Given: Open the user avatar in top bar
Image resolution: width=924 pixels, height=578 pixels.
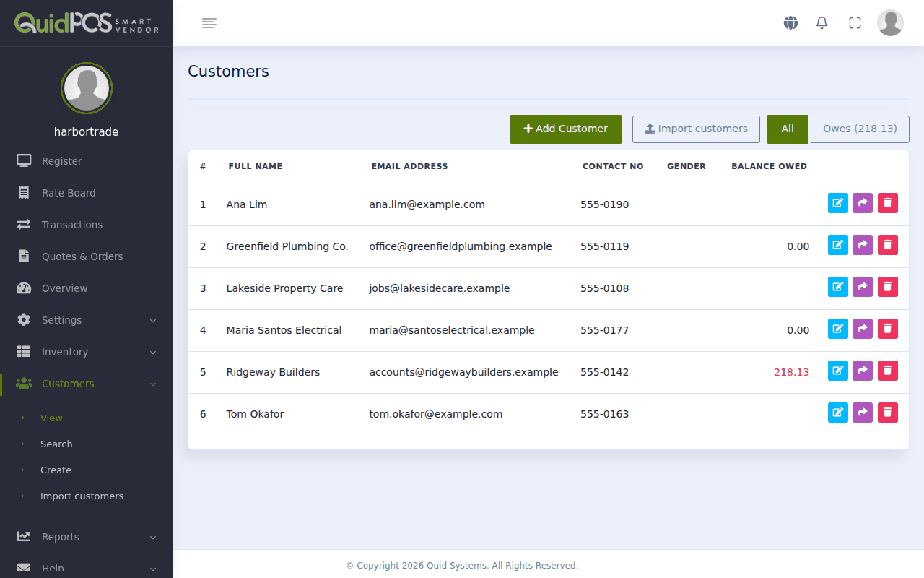Looking at the screenshot, I should 890,23.
